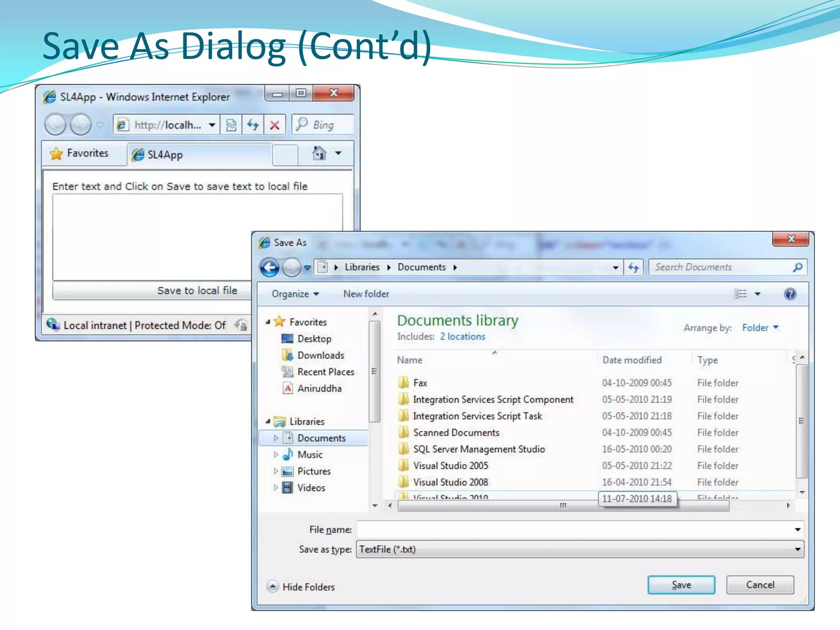Select the Visual Studio 2005 folder
The height and width of the screenshot is (630, 840).
pos(450,466)
